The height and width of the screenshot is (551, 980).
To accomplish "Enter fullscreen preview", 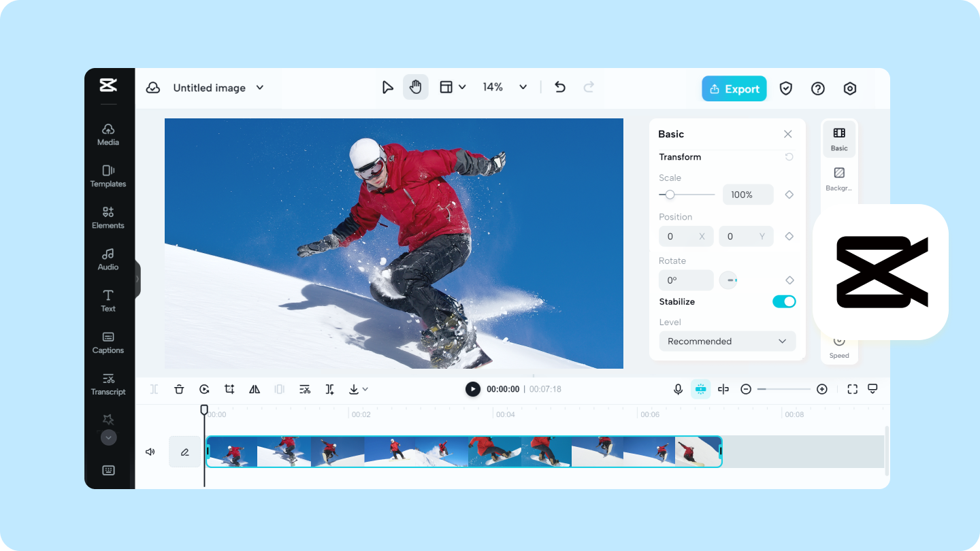I will pyautogui.click(x=852, y=389).
